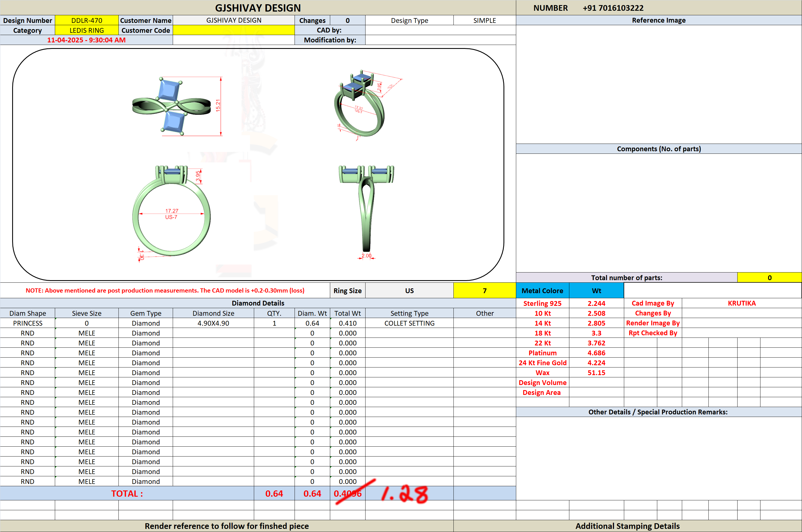Screen dimensions: 802x532
Task: Click the front-view ring render showing 17.27 US-7
Action: (171, 210)
